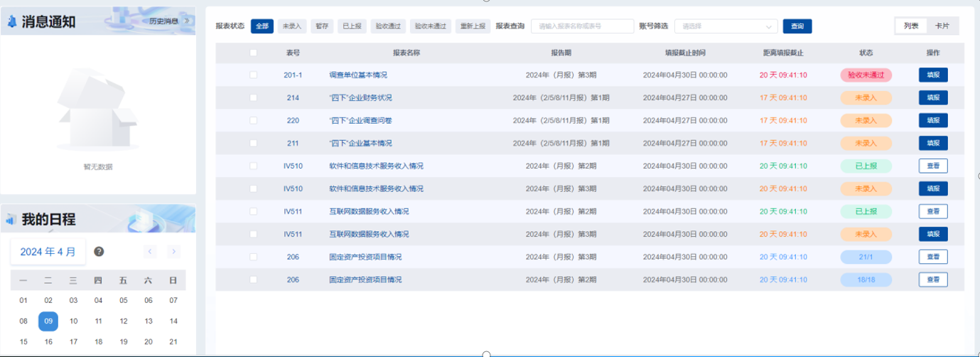The height and width of the screenshot is (357, 980).
Task: Go to previous month with left arrow
Action: pos(150,252)
